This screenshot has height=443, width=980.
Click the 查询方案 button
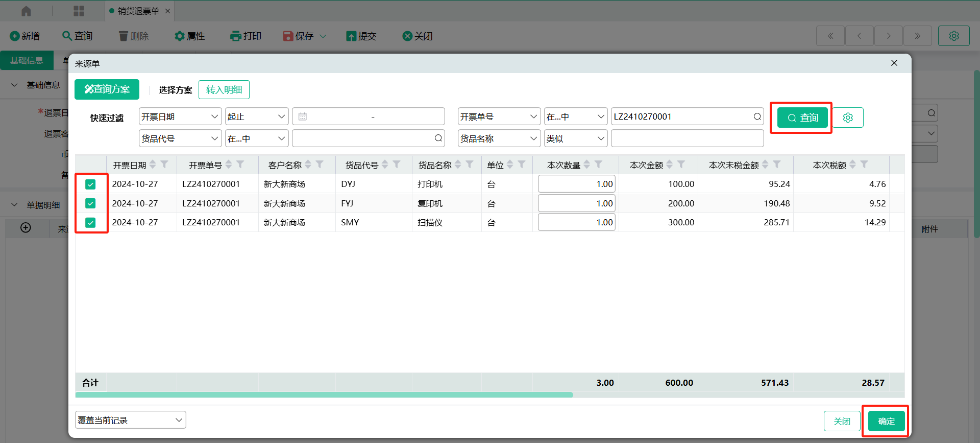107,89
